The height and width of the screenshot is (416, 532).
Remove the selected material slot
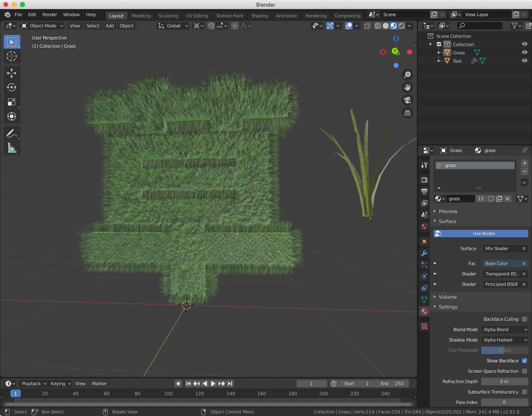click(x=525, y=172)
